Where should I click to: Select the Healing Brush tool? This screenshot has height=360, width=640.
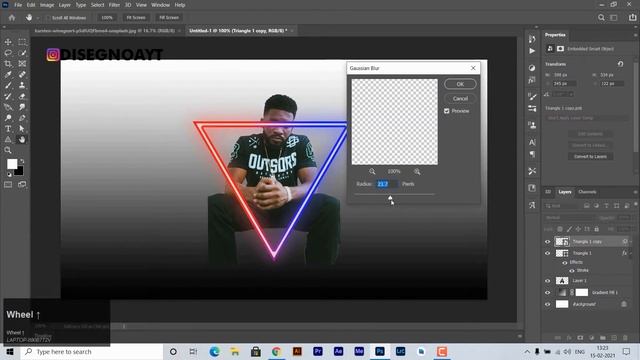[x=22, y=74]
